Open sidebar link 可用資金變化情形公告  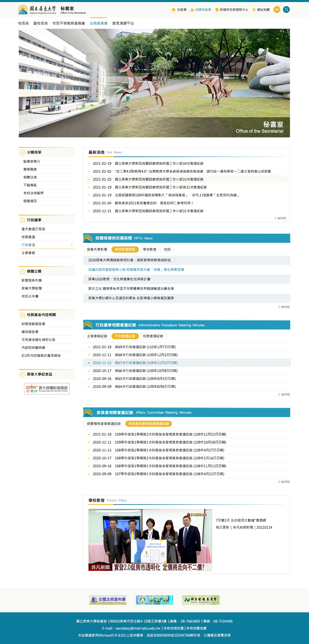(38, 340)
